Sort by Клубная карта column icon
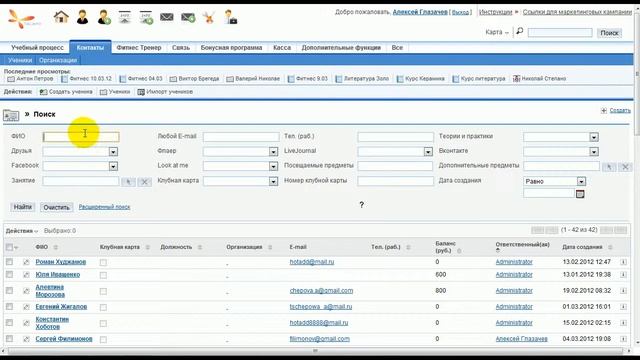 (x=148, y=247)
